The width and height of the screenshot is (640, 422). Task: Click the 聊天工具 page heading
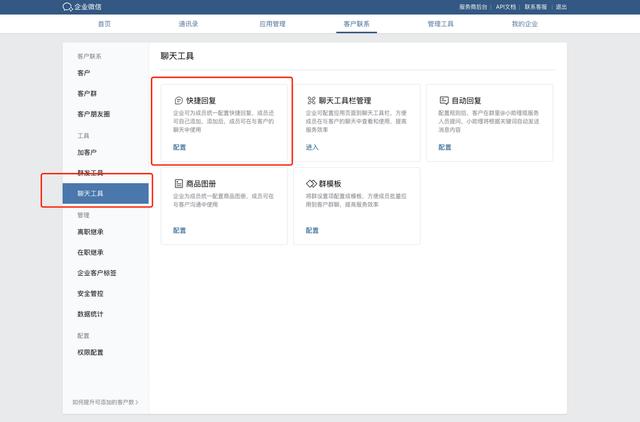point(177,56)
